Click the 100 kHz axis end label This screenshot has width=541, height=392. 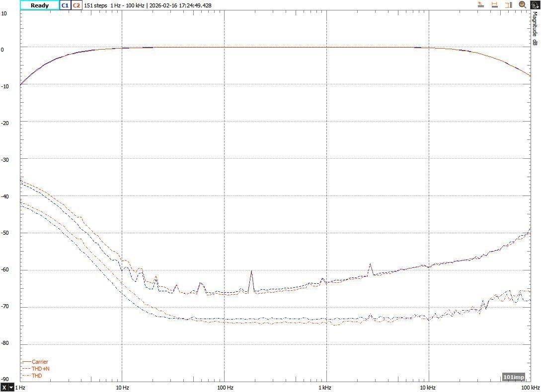[530, 387]
